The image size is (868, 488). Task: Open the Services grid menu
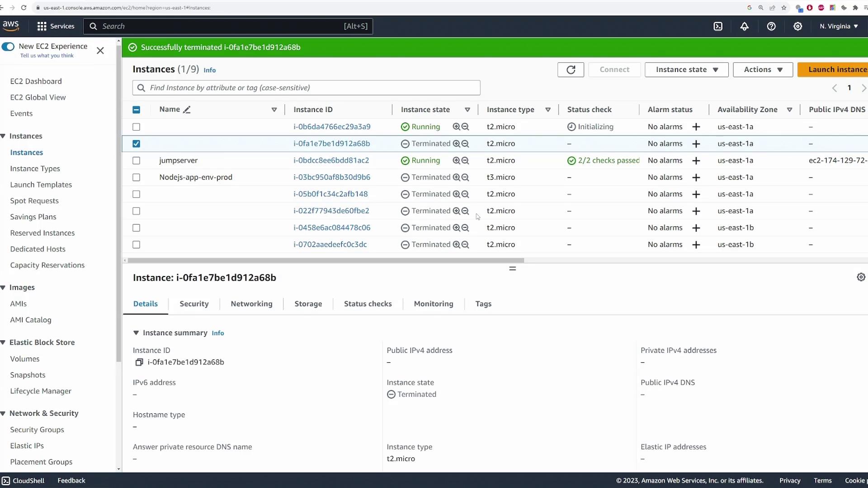[x=56, y=26]
